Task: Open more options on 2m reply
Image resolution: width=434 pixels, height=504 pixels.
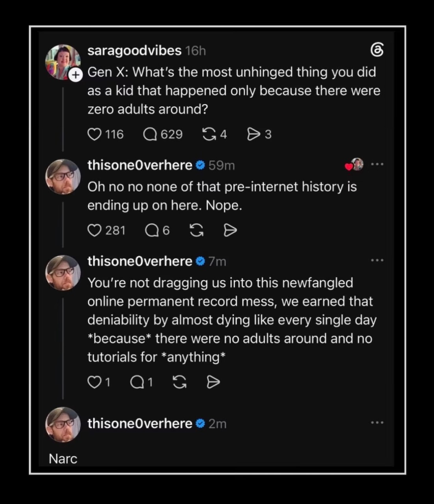Action: click(x=377, y=423)
